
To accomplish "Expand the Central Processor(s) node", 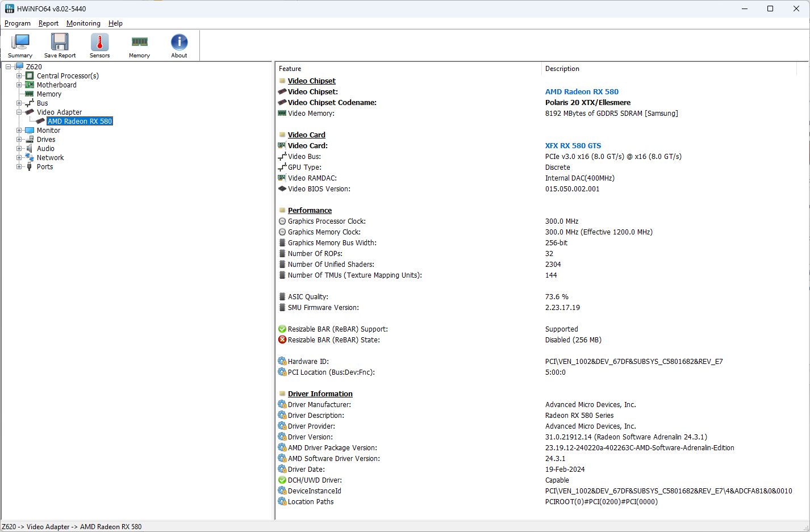I will click(19, 76).
